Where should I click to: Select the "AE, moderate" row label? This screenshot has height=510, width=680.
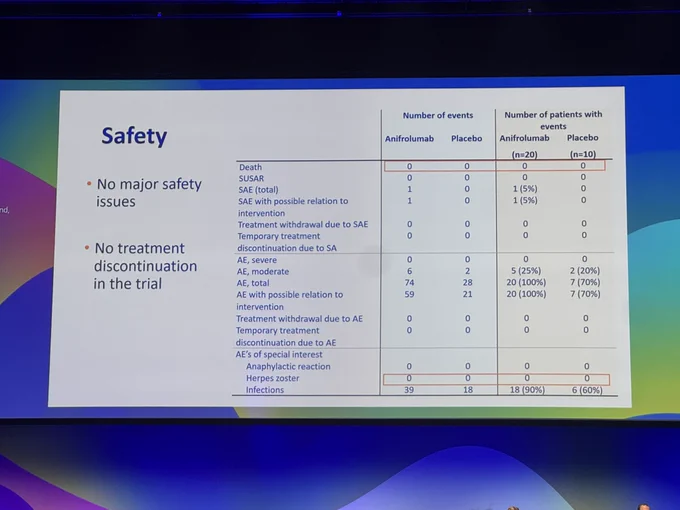pos(263,271)
